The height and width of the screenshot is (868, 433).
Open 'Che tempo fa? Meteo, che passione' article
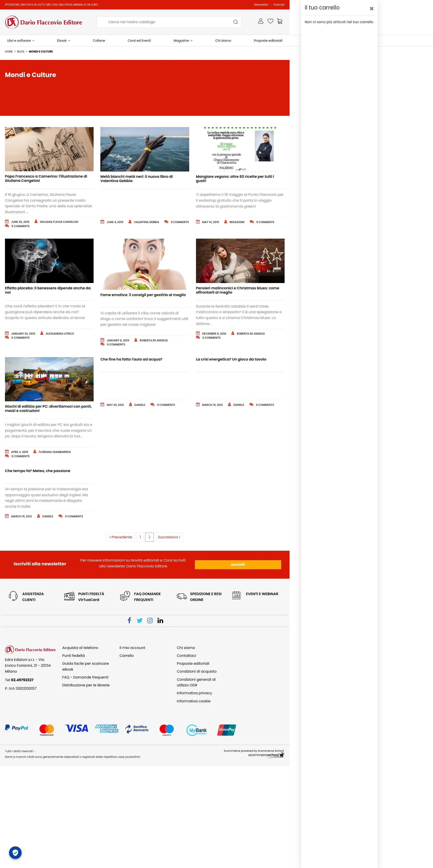(x=37, y=471)
